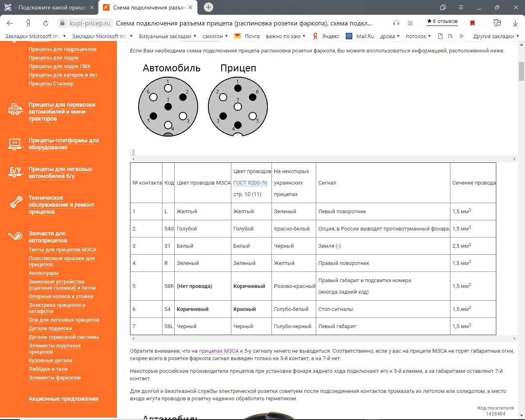Image resolution: width=525 pixels, height=420 pixels.
Task: Open the downloads arrow icon
Action: [515, 23]
